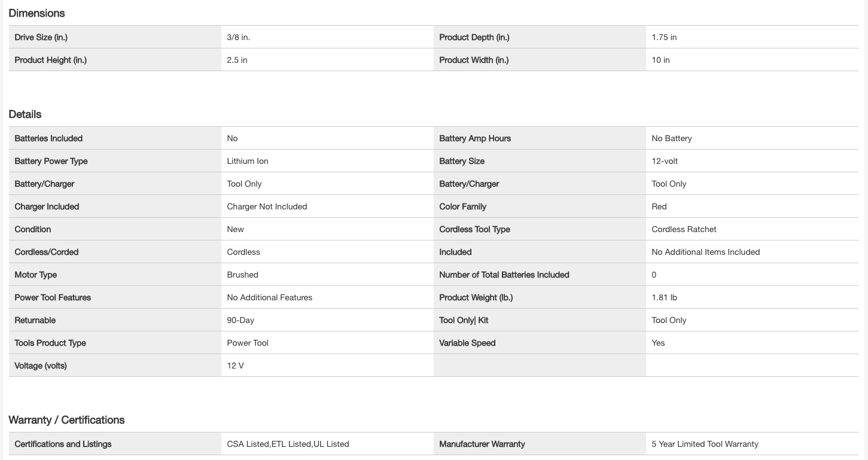The height and width of the screenshot is (460, 868).
Task: Select the Product Width (in.) label
Action: [x=474, y=60]
